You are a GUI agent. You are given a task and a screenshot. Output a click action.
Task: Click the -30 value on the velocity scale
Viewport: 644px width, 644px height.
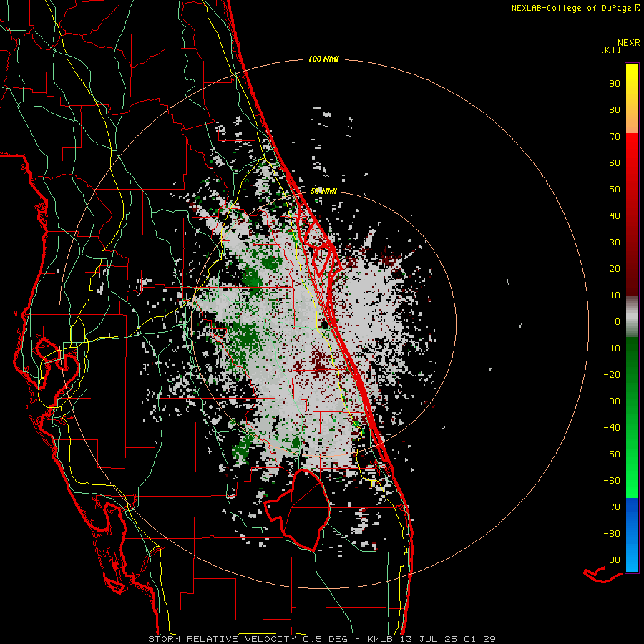tap(612, 401)
